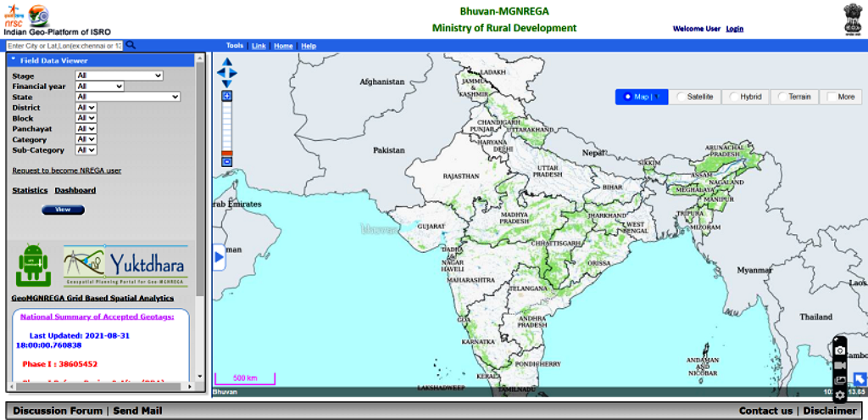This screenshot has height=420, width=868.
Task: Click the camera screenshot icon
Action: (840, 350)
